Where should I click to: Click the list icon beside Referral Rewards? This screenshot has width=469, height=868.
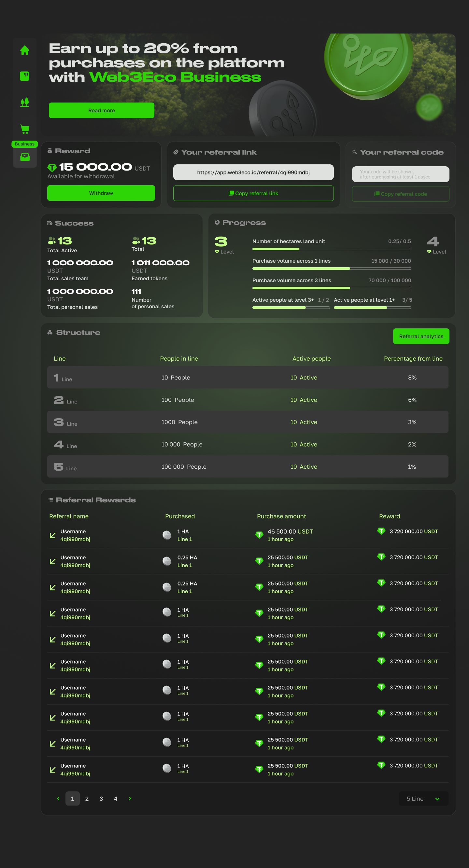pyautogui.click(x=50, y=500)
